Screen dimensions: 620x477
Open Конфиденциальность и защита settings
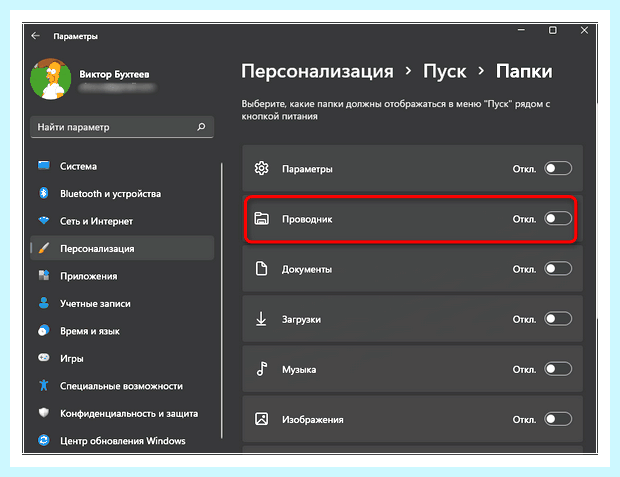point(122,413)
